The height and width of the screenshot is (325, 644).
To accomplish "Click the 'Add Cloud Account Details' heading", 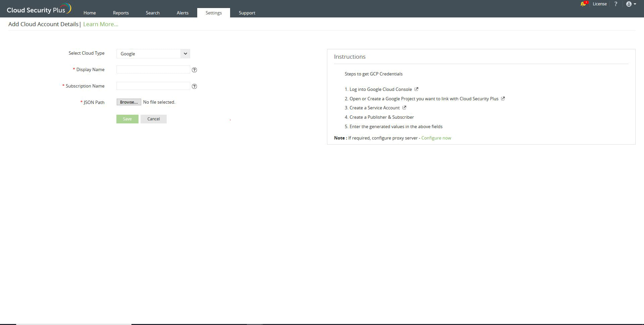I will tap(43, 24).
